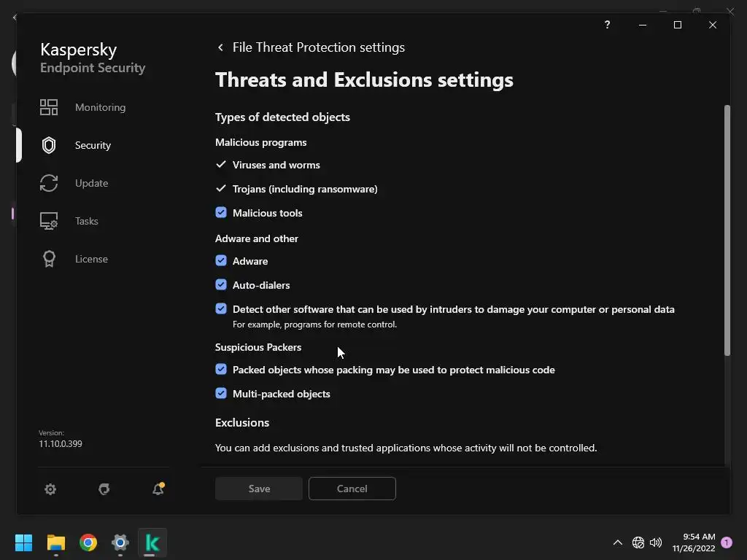Go to the Update section

pos(91,183)
